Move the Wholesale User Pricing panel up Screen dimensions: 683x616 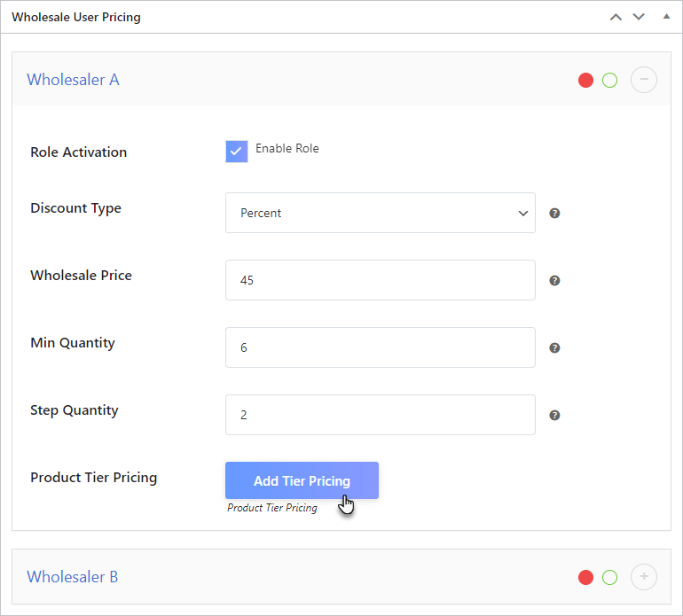[x=616, y=18]
